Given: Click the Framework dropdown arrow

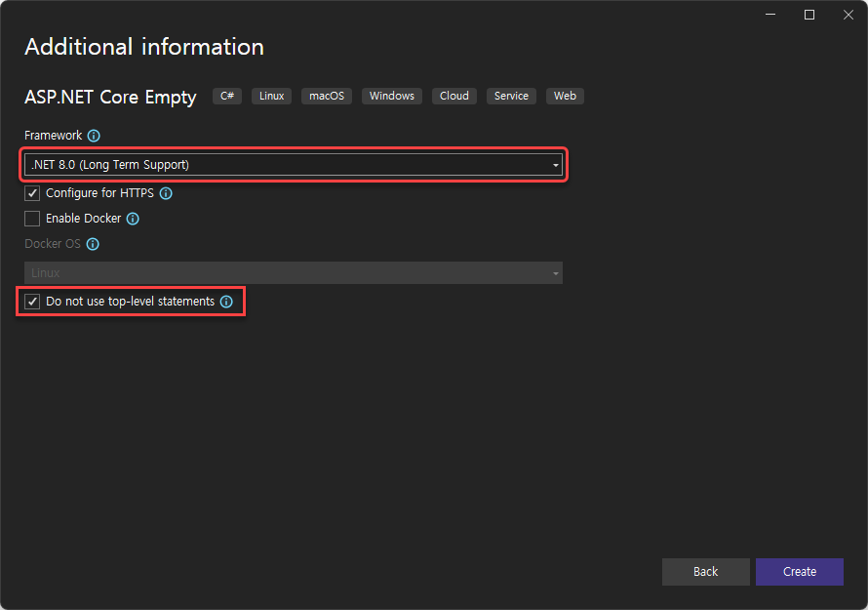Looking at the screenshot, I should [555, 165].
